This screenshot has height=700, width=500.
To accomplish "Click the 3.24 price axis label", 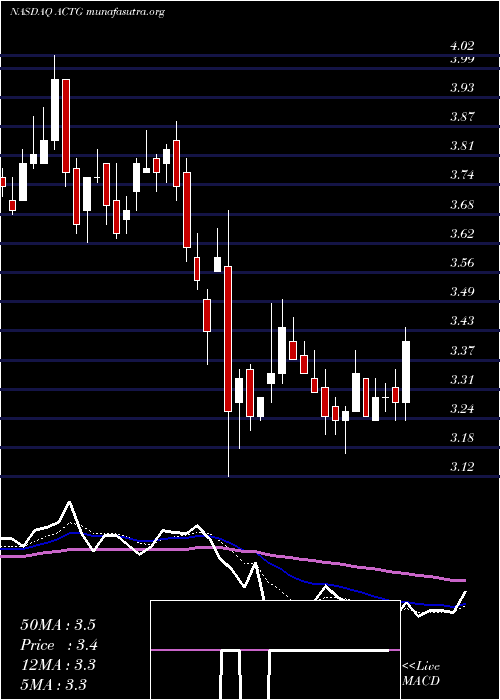I will pos(462,409).
